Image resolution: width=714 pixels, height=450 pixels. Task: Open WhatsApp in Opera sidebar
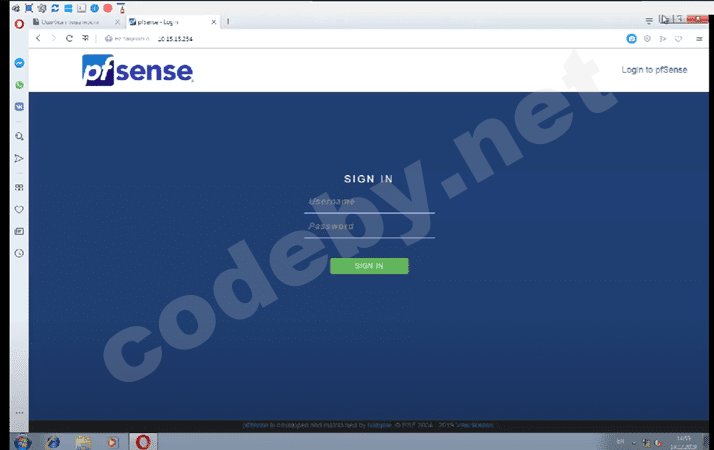click(x=19, y=85)
